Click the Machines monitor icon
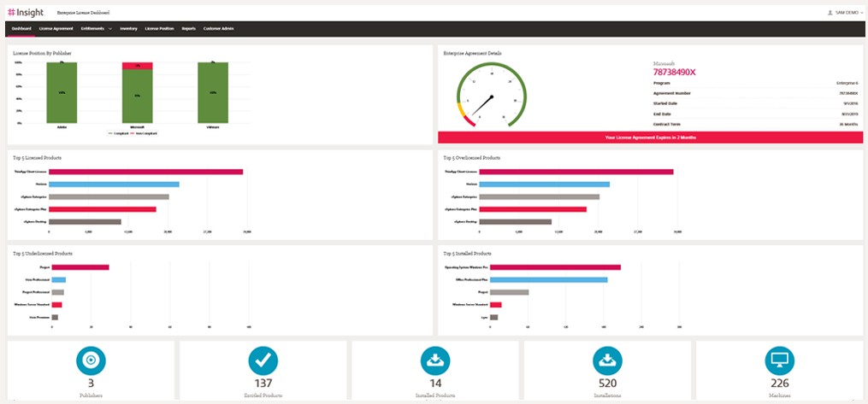The height and width of the screenshot is (404, 868). click(779, 360)
